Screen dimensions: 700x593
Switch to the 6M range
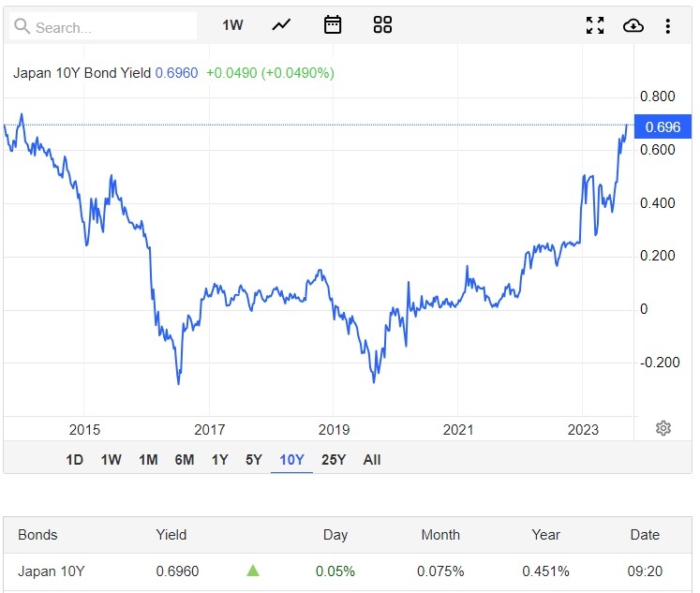pyautogui.click(x=184, y=459)
